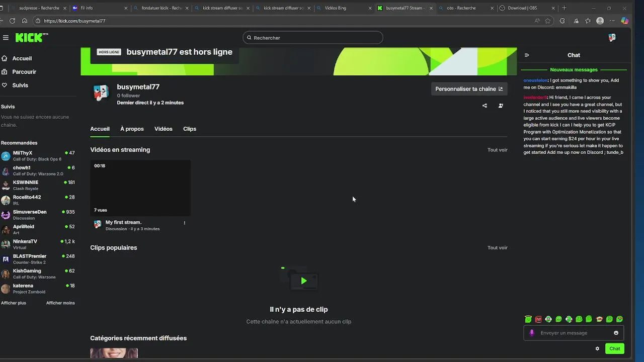
Task: Open recommended channel BLASTPremier
Action: [x=38, y=259]
